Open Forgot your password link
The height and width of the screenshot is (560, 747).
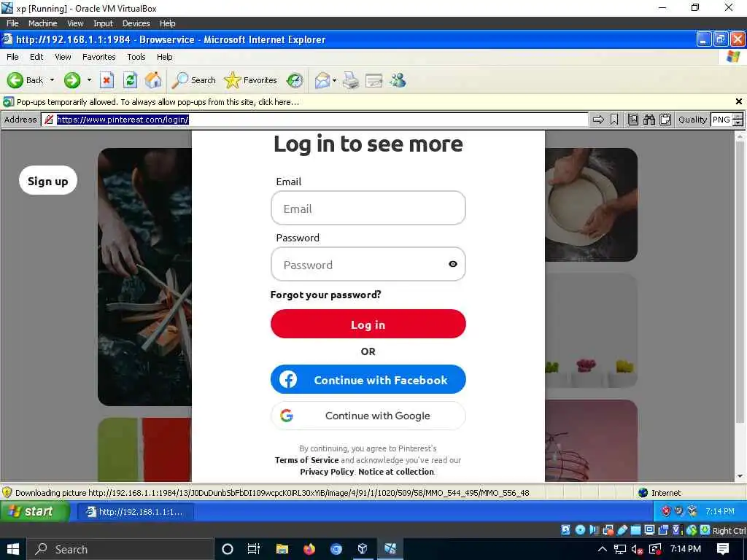coord(325,295)
